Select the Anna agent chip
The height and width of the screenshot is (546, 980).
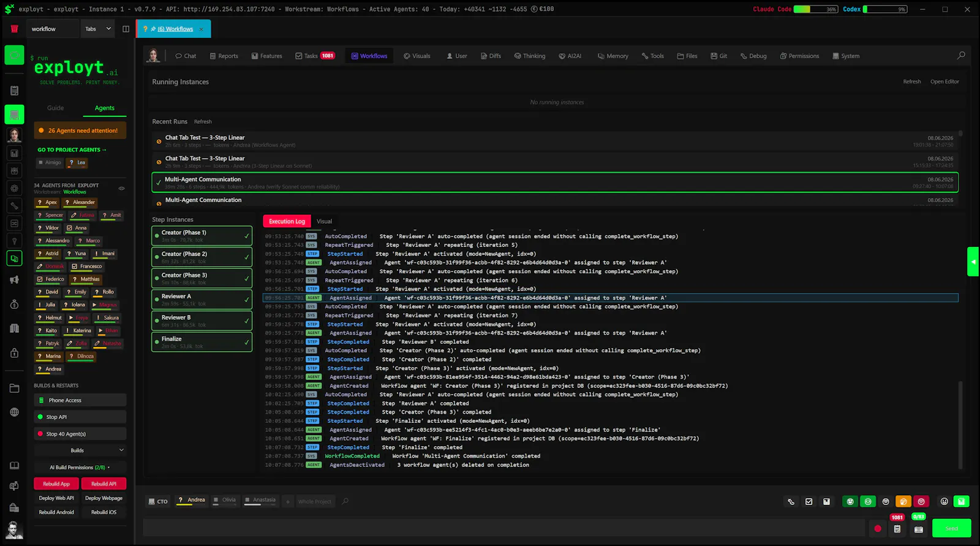[x=77, y=228]
